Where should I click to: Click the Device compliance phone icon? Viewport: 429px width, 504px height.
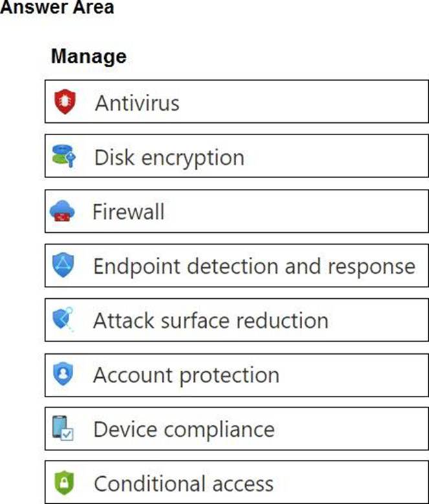click(x=63, y=430)
